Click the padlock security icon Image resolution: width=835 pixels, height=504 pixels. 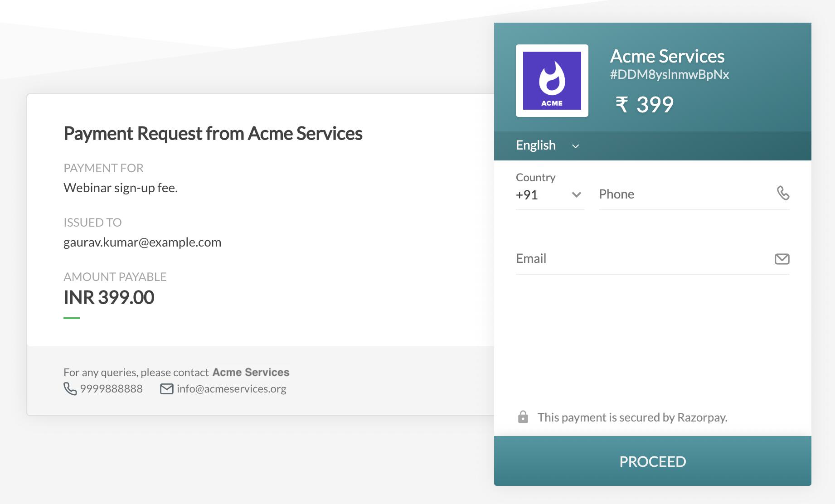(x=523, y=417)
